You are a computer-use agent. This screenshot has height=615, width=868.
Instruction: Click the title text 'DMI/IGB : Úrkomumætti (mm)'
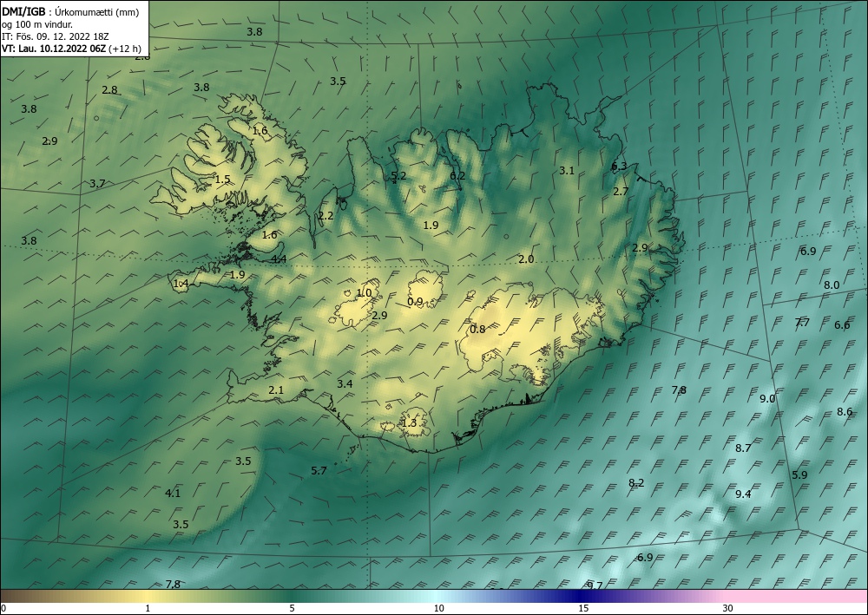click(x=69, y=11)
